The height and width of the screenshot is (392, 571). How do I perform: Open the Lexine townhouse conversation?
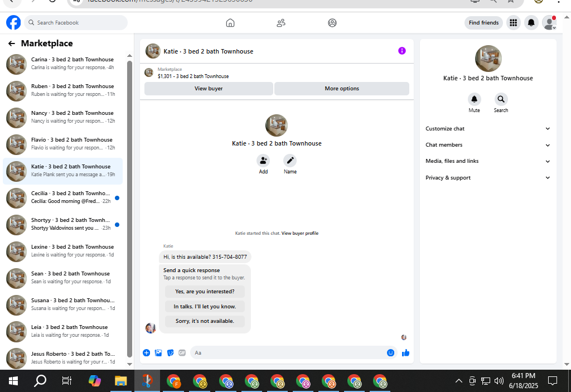(62, 251)
